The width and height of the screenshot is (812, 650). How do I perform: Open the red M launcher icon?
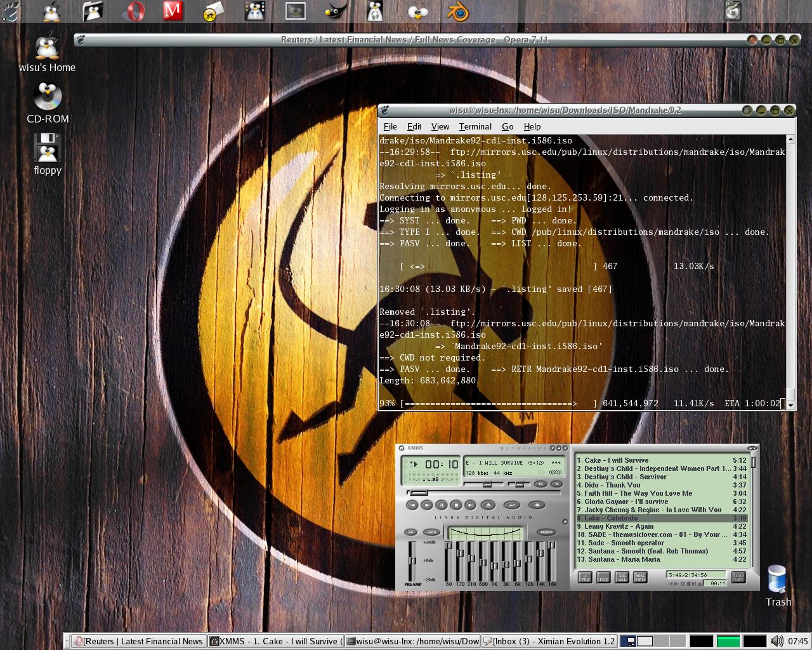(x=173, y=11)
